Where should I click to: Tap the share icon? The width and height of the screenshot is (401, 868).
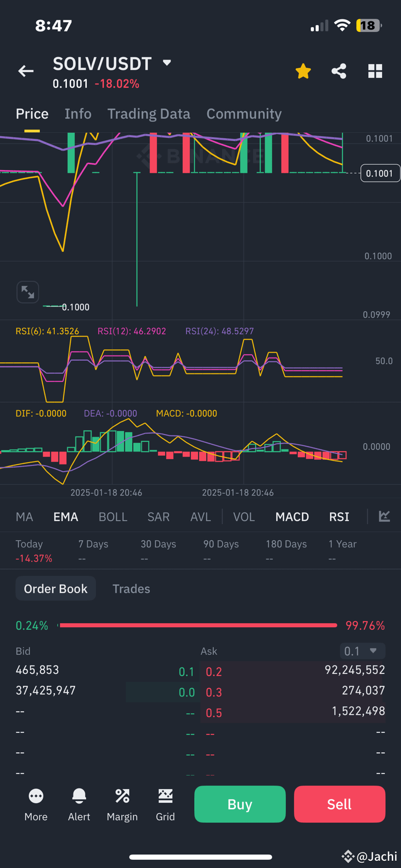tap(339, 71)
